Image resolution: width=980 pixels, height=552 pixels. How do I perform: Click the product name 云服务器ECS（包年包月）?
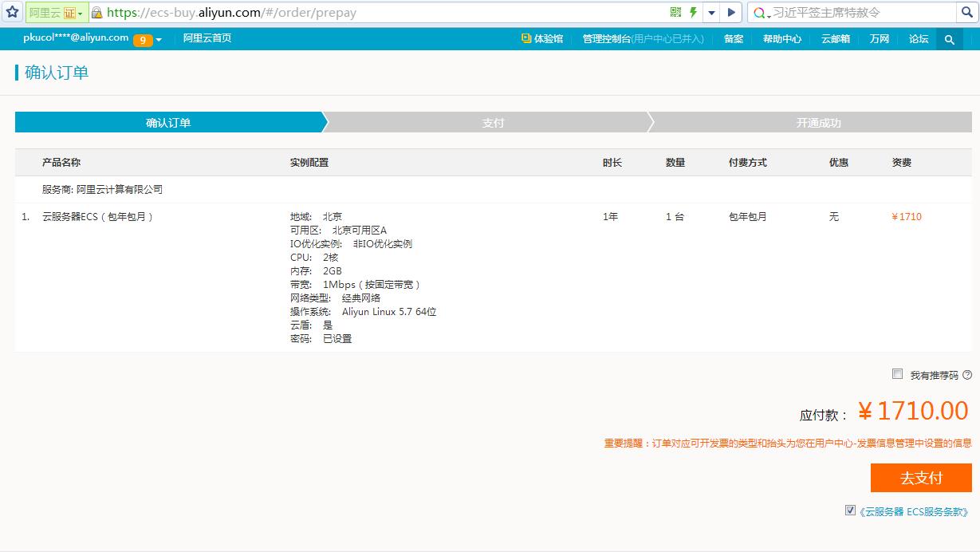point(97,217)
